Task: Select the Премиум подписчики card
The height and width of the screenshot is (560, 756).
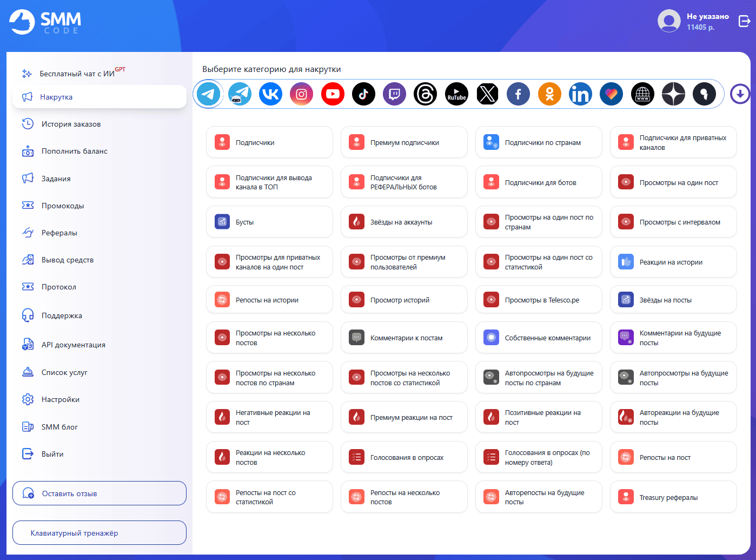Action: [x=404, y=142]
